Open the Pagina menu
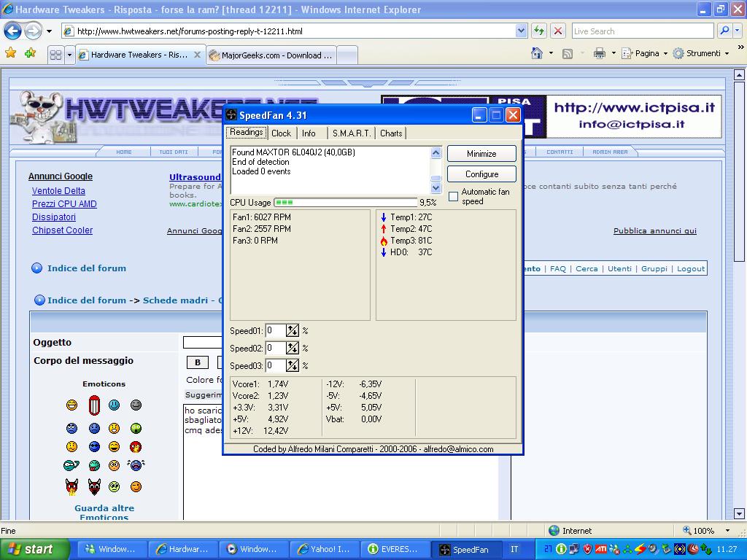The height and width of the screenshot is (560, 747). 643,53
